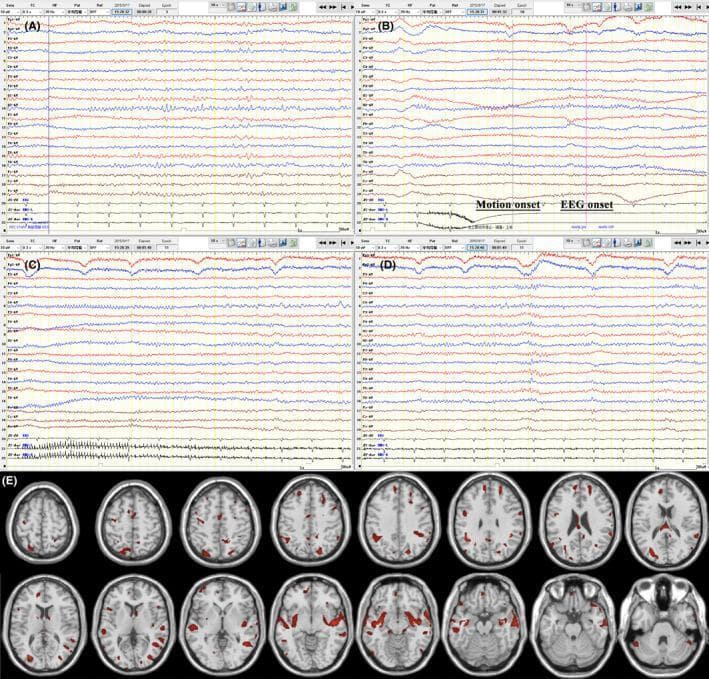Click the blue graph icon in panel B toolbar
Image resolution: width=709 pixels, height=679 pixels.
637,7
